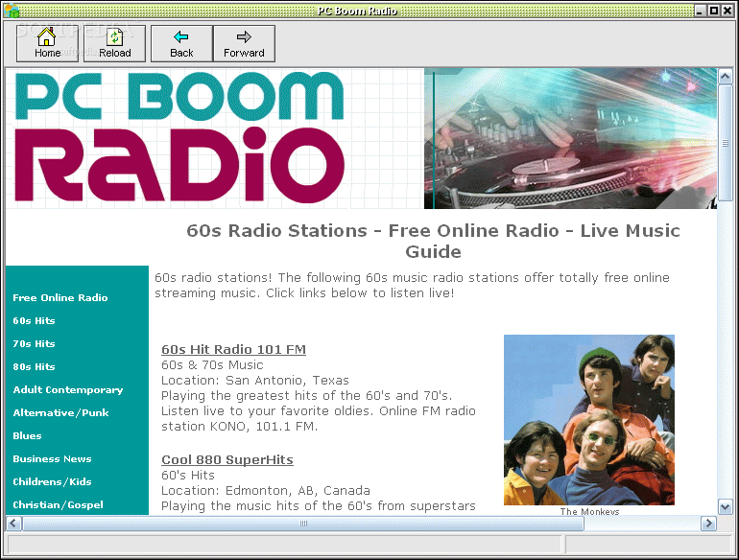739x560 pixels.
Task: Click the PC Boom Radio title bar icon
Action: tap(12, 11)
